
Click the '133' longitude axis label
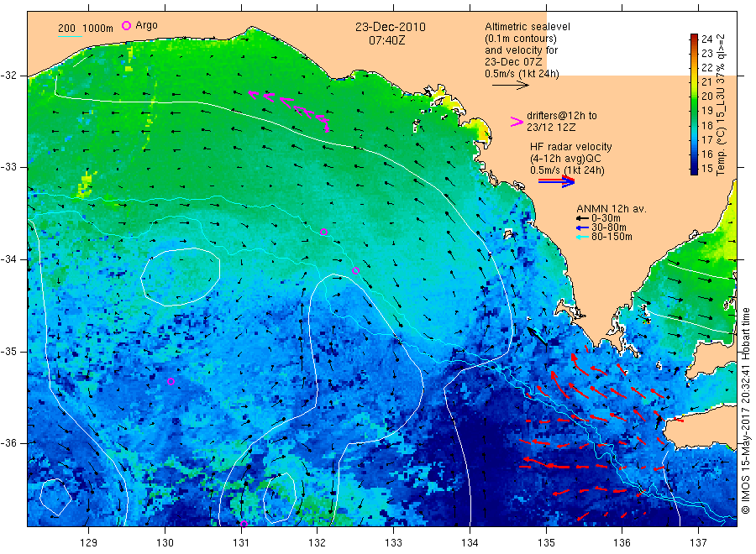[x=393, y=542]
